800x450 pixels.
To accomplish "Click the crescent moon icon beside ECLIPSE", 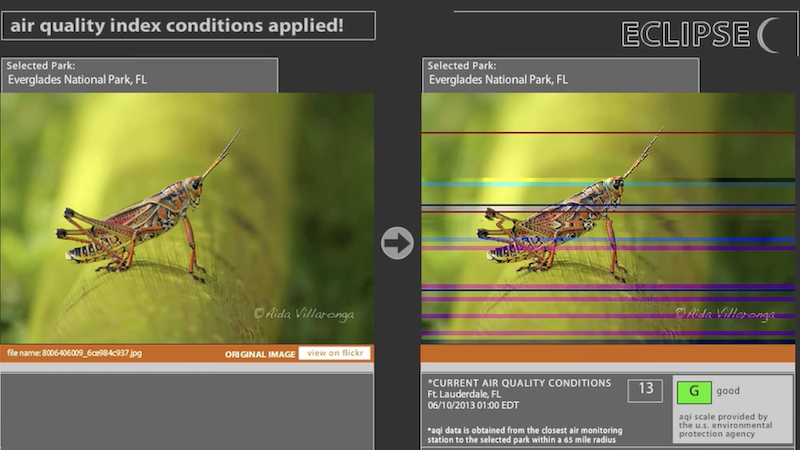I will (768, 34).
